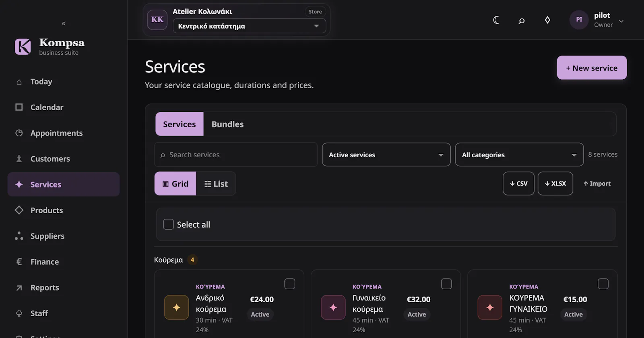Collapse the sidebar with double-chevron icon
This screenshot has width=644, height=338.
pos(64,23)
